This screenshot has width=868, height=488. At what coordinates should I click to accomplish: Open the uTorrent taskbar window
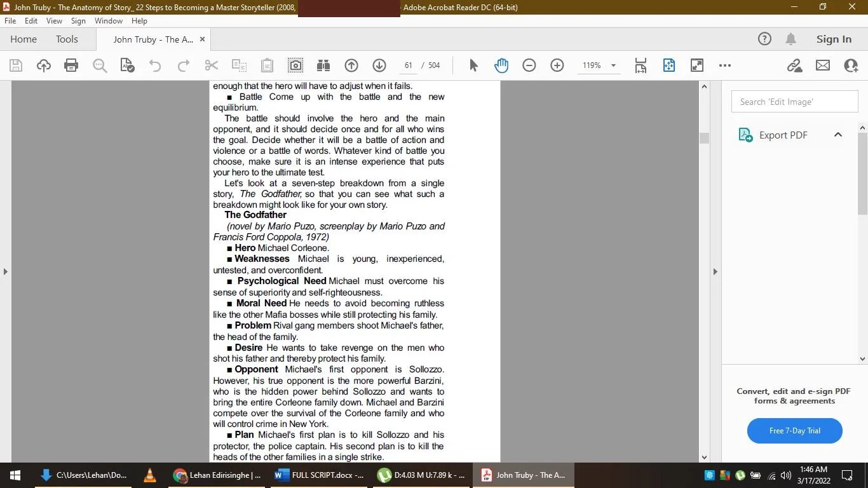tap(421, 475)
